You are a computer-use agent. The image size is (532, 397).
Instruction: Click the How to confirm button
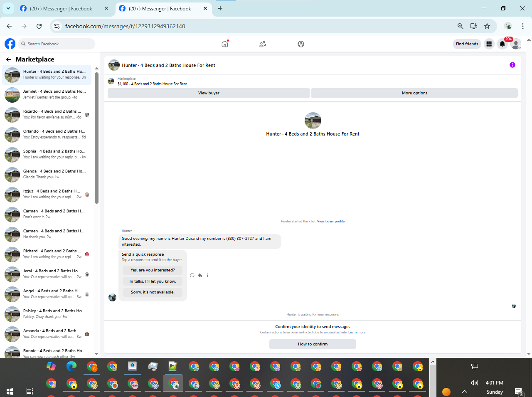(313, 344)
